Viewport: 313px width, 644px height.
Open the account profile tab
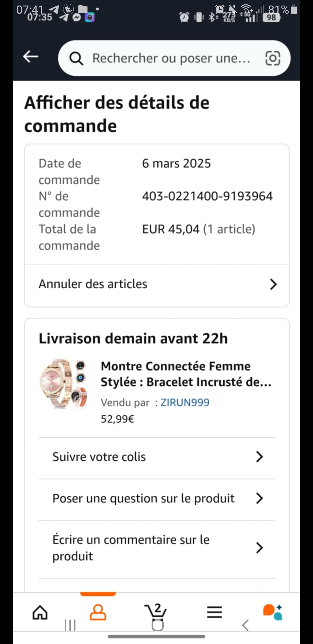(98, 612)
